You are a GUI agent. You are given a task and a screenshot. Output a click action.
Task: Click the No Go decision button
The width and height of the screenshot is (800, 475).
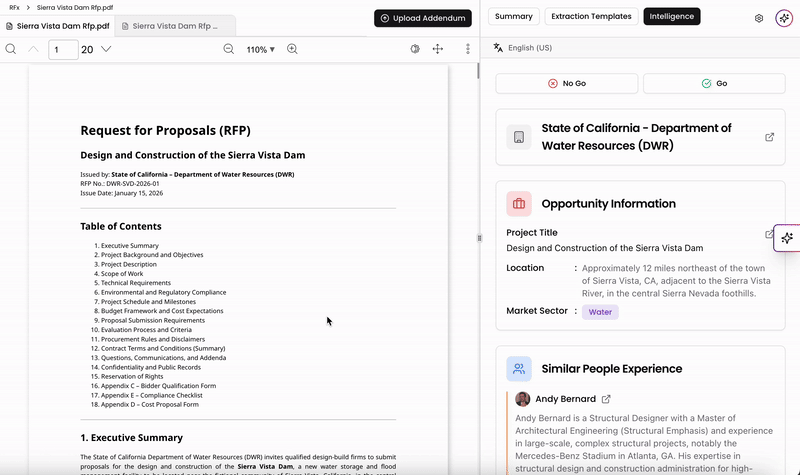(x=567, y=83)
